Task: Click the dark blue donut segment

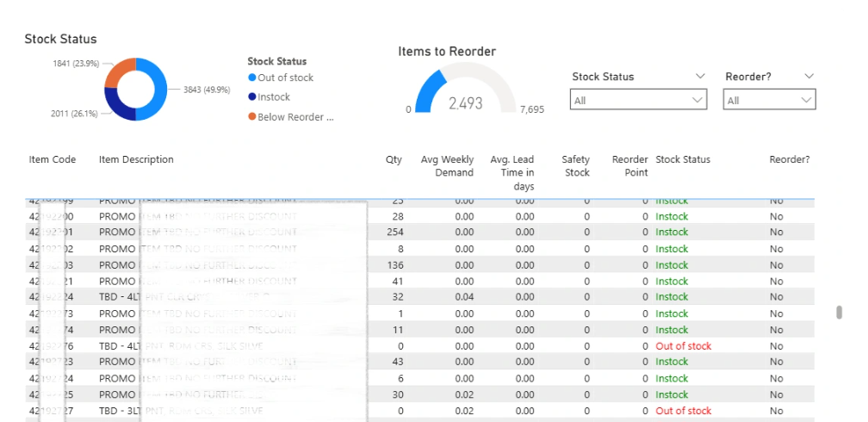Action: [x=117, y=106]
